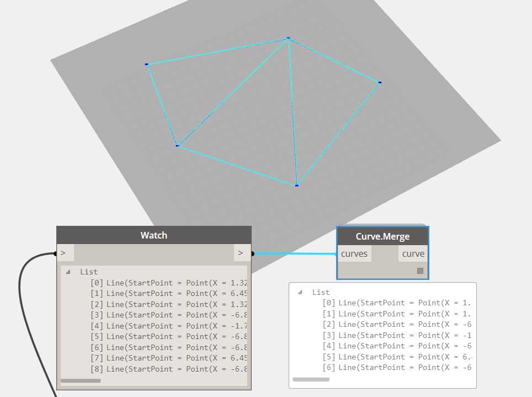Click the Curve.Merge lacing indicator square

coord(420,271)
